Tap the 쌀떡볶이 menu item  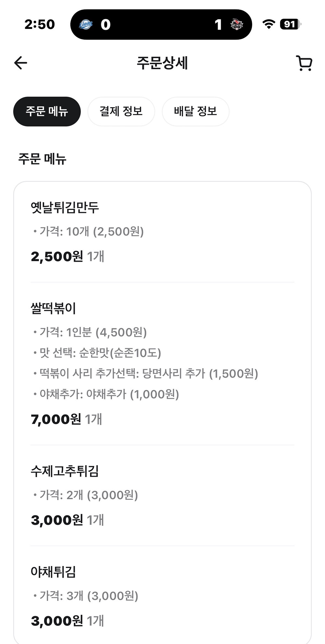click(x=53, y=308)
